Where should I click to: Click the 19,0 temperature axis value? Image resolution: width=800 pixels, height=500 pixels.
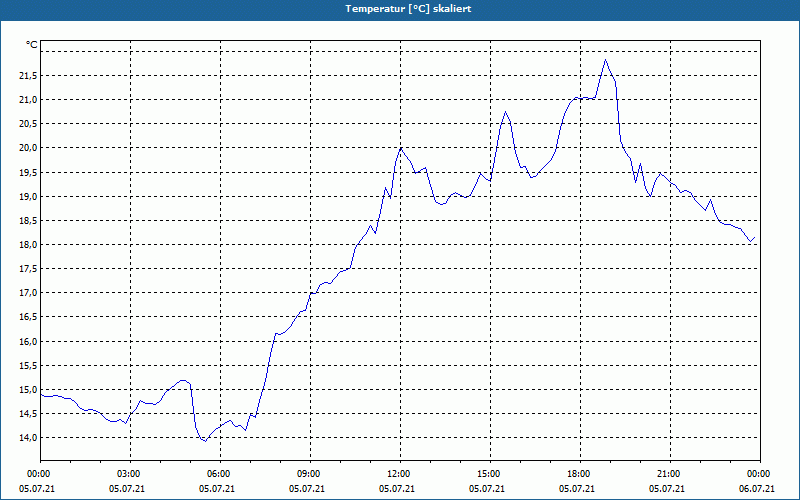(28, 196)
